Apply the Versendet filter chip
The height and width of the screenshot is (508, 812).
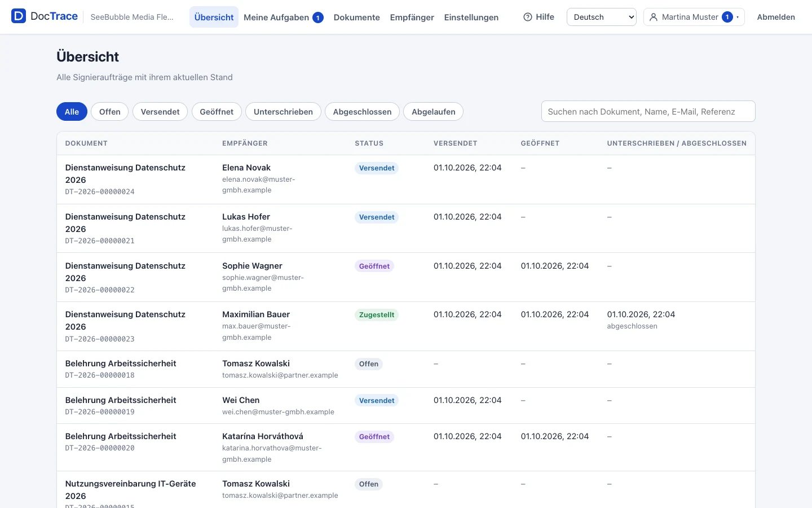tap(160, 112)
